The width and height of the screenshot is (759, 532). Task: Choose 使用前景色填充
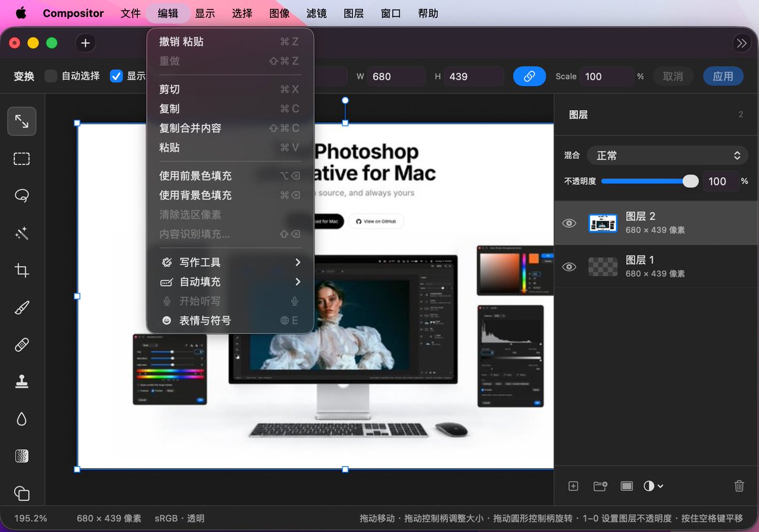point(230,176)
